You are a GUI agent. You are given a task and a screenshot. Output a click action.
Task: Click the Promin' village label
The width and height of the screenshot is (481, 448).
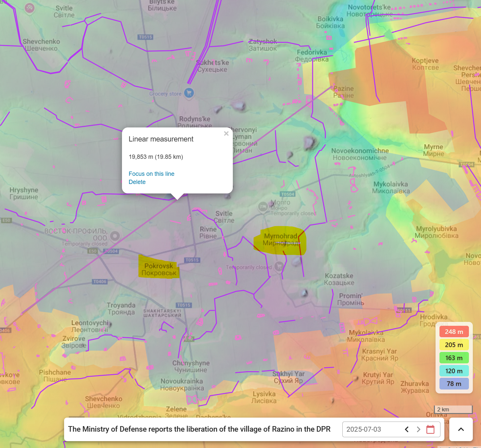(x=351, y=299)
